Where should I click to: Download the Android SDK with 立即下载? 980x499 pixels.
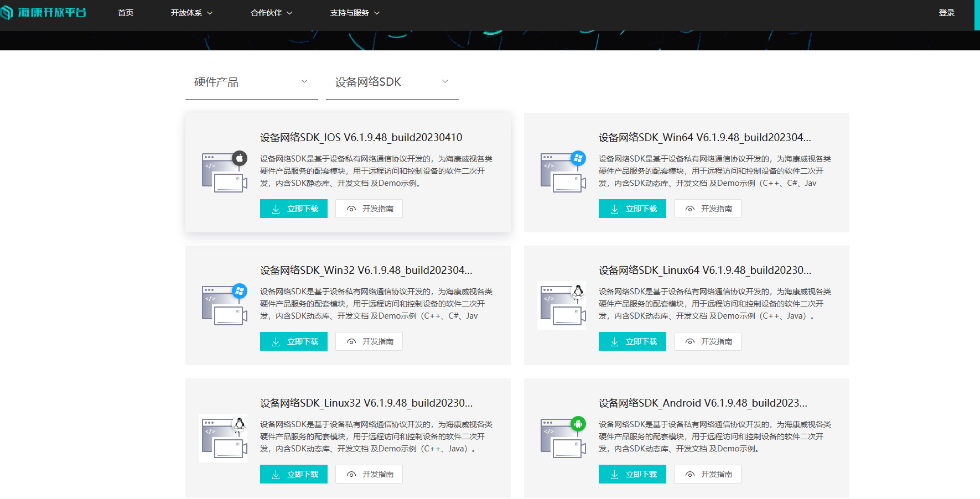pos(632,474)
